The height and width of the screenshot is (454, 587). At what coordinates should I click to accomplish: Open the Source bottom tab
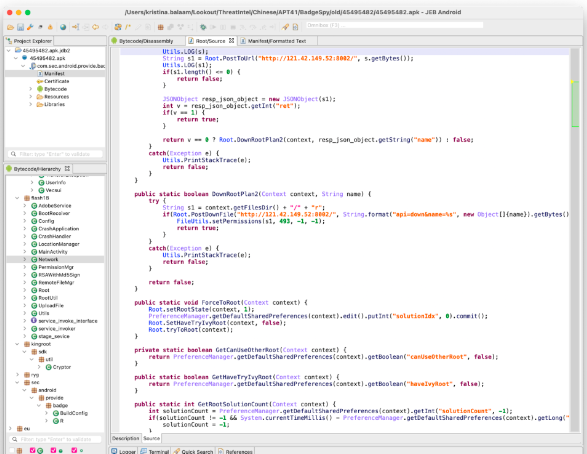[151, 438]
